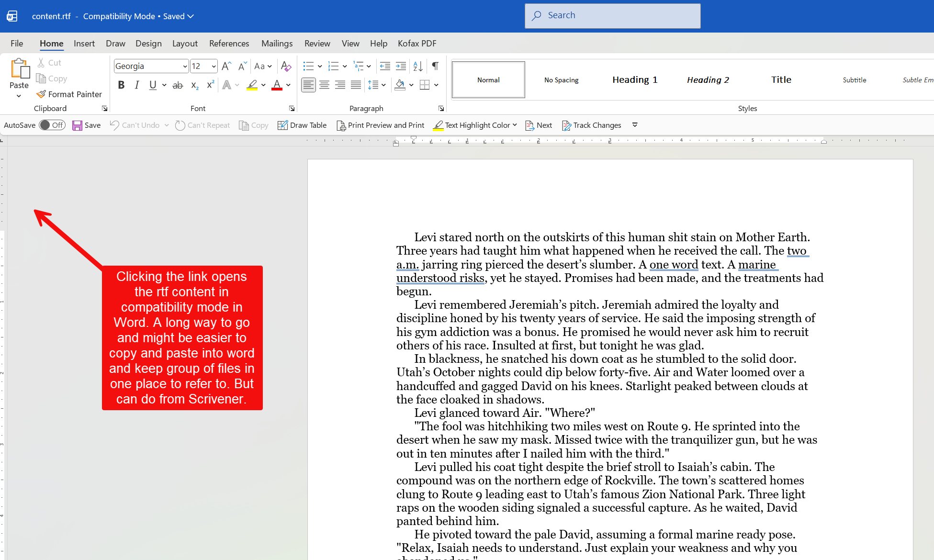934x560 pixels.
Task: Apply strikethrough to text
Action: coord(178,85)
